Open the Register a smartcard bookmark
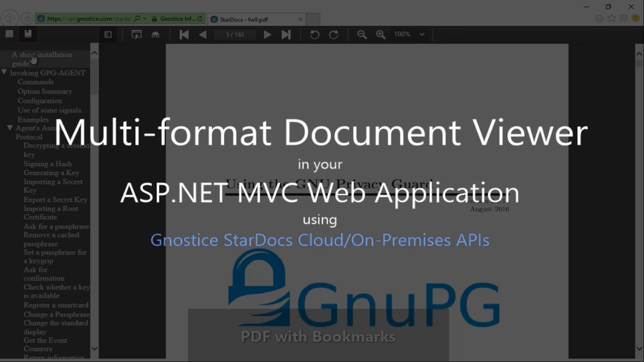The image size is (644, 362). point(56,305)
